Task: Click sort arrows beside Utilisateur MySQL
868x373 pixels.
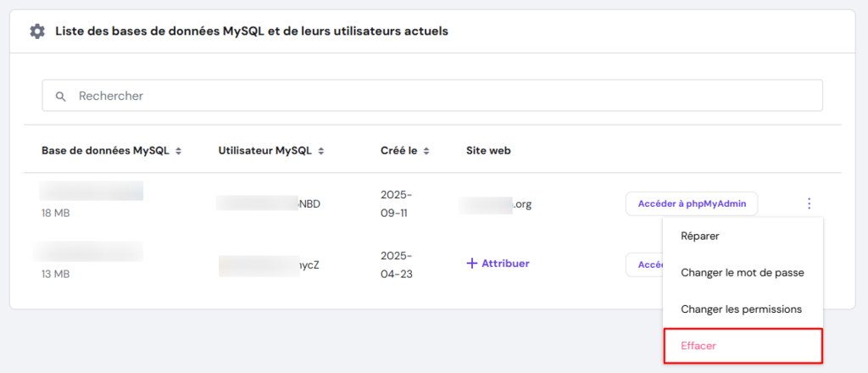Action: [321, 151]
